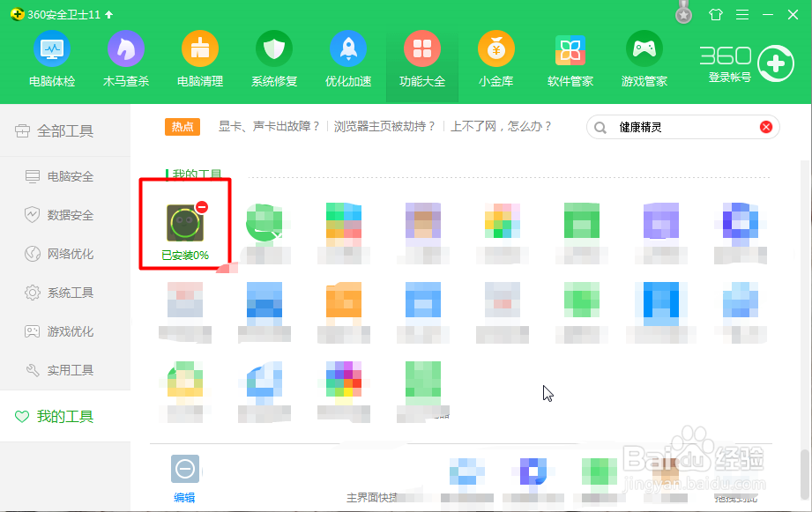Viewport: 812px width, 512px height.
Task: Open 小金库 money bag icon
Action: 496,60
